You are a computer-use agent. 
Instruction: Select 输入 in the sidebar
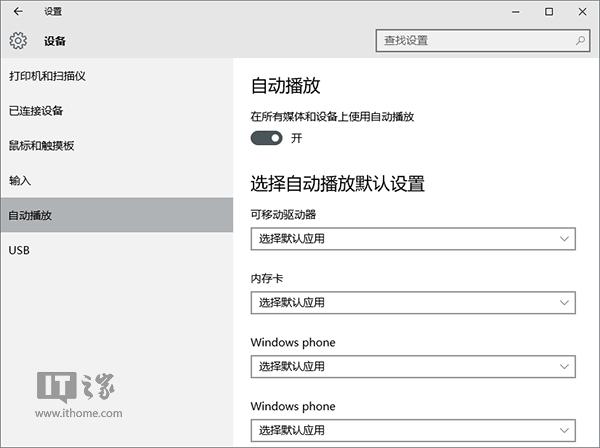coord(117,181)
